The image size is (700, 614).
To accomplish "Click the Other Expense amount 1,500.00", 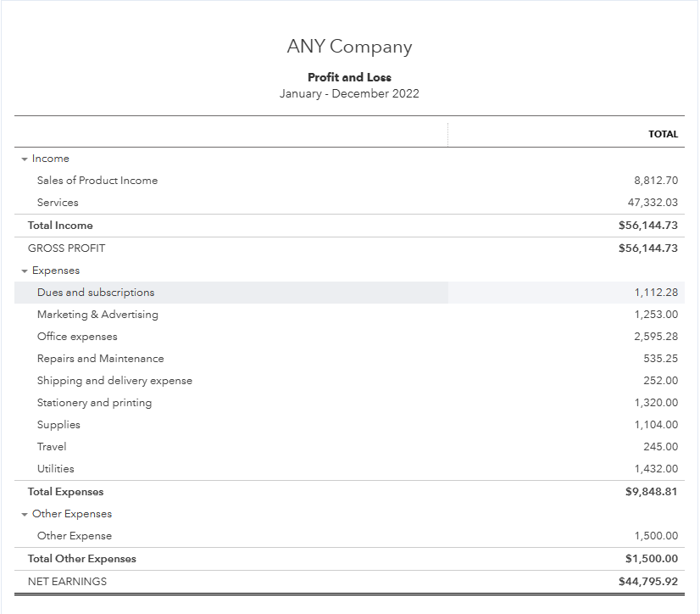I will (656, 536).
